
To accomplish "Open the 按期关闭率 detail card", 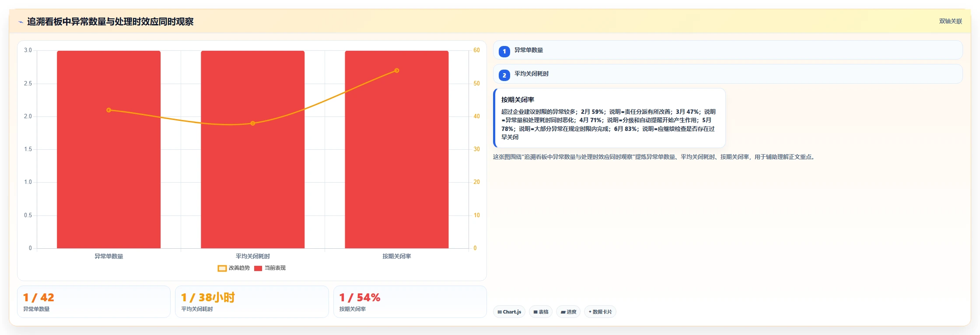I will (609, 118).
